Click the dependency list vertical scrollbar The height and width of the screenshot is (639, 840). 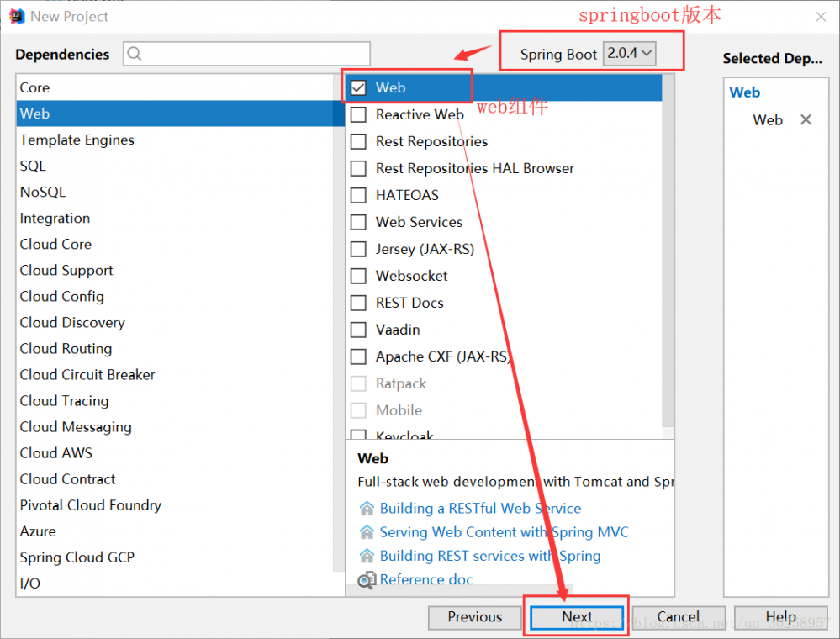[668, 251]
